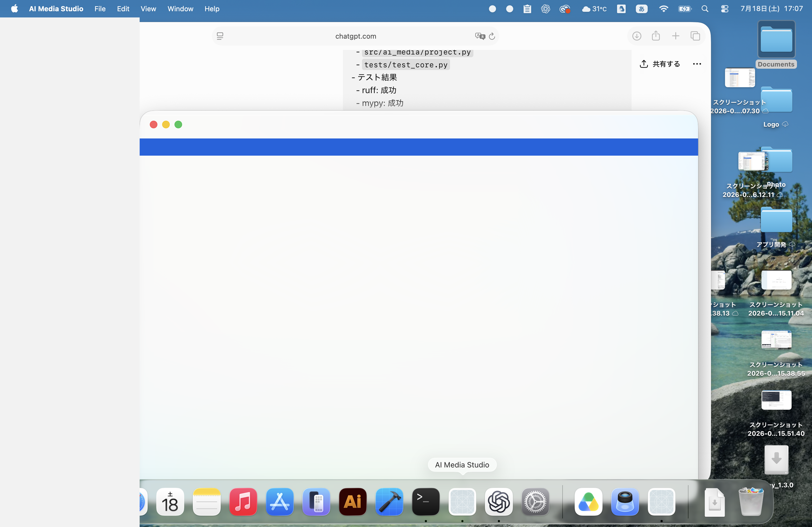Select the Documents folder on desktop

[776, 40]
